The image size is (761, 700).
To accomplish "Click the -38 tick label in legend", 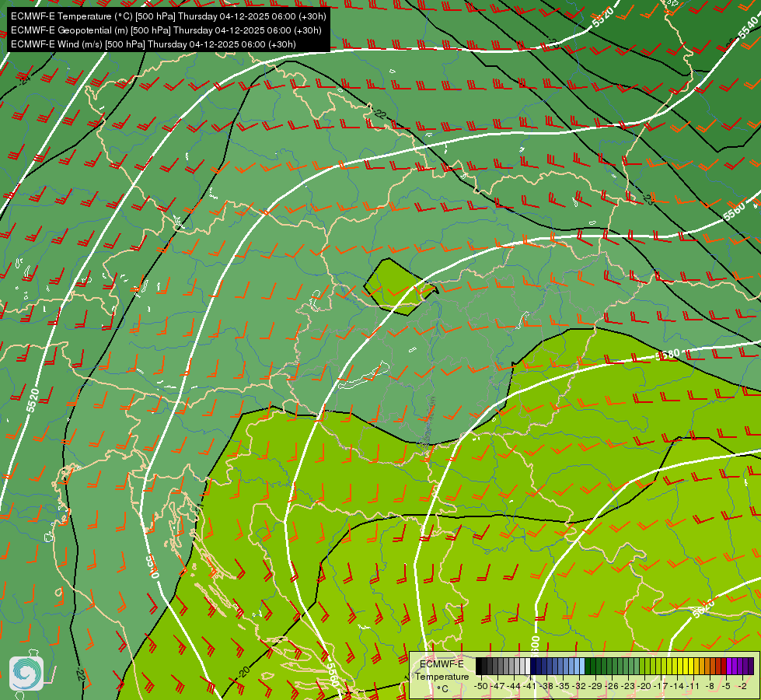I will [546, 686].
